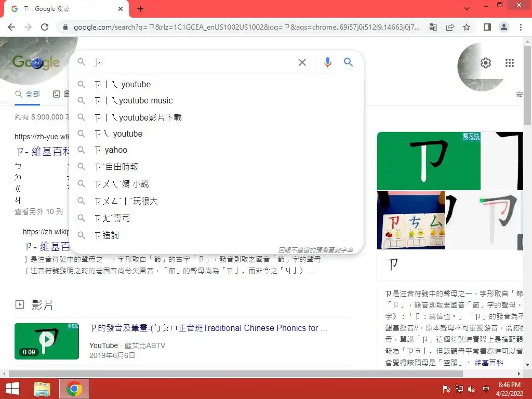The height and width of the screenshot is (399, 532).
Task: Click the address bar URL
Action: click(x=247, y=27)
